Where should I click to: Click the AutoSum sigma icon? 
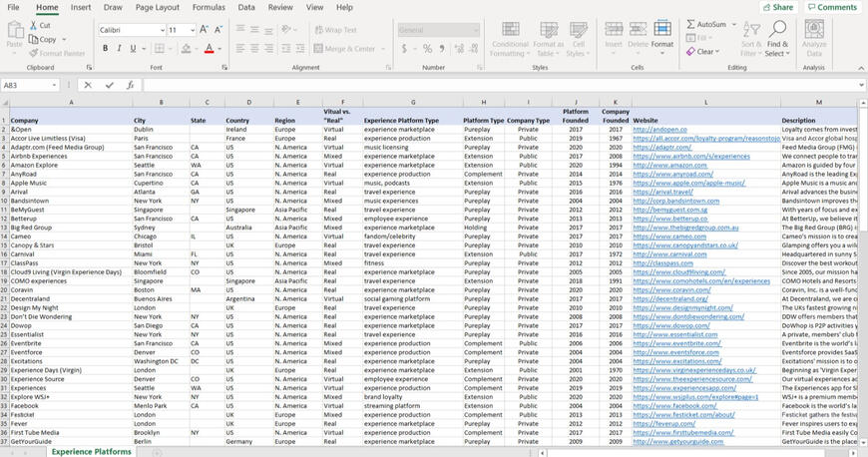point(691,24)
